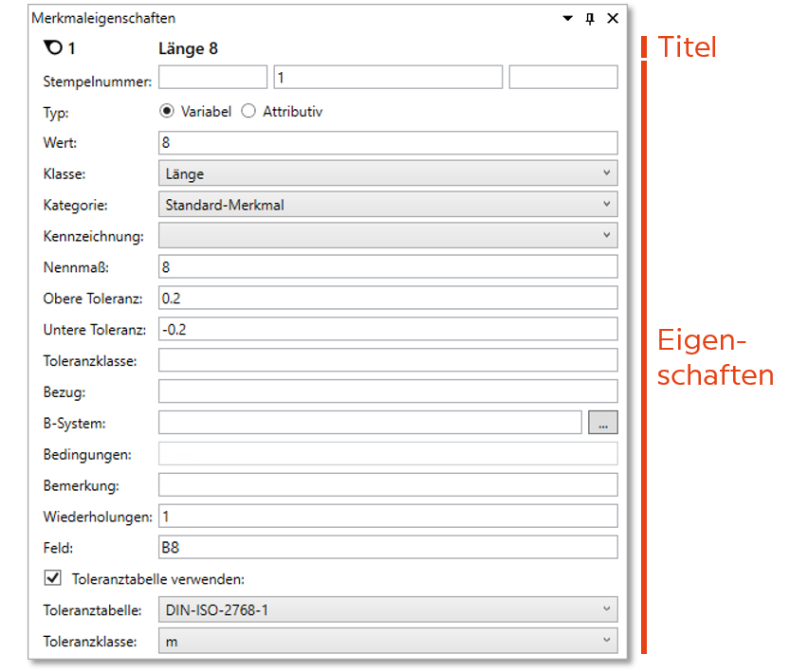Expand the Kategorie dropdown Standard-Merkmal
The height and width of the screenshot is (672, 809).
388,204
